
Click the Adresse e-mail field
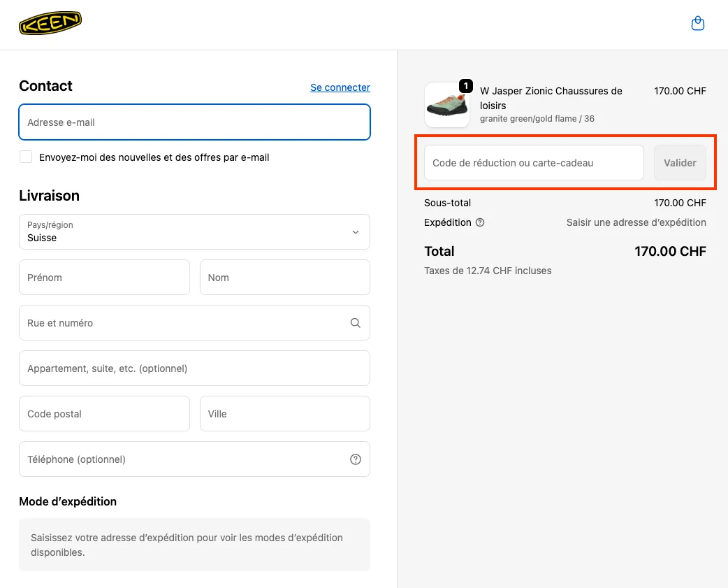point(194,122)
